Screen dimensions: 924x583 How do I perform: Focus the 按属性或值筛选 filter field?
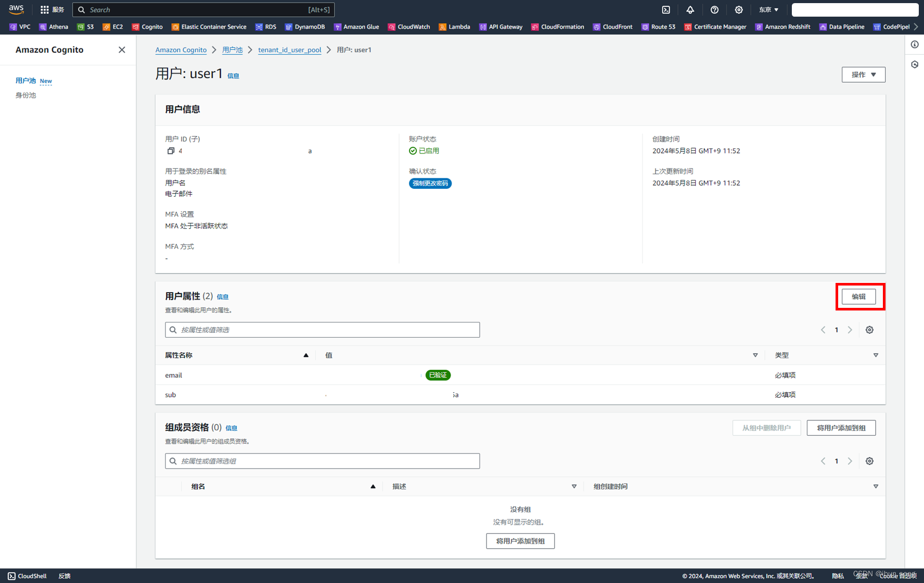323,330
